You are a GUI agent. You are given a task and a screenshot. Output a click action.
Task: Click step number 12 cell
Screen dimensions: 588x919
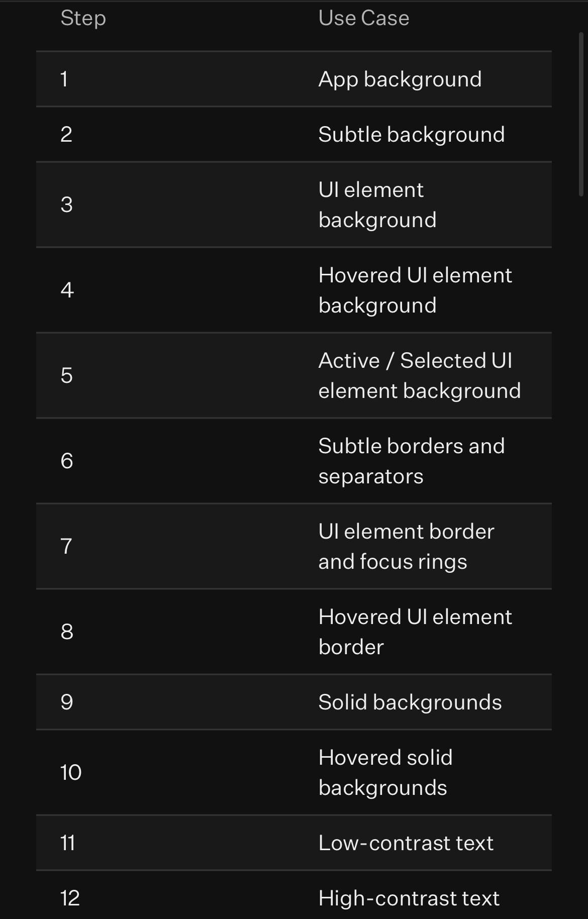pyautogui.click(x=70, y=898)
